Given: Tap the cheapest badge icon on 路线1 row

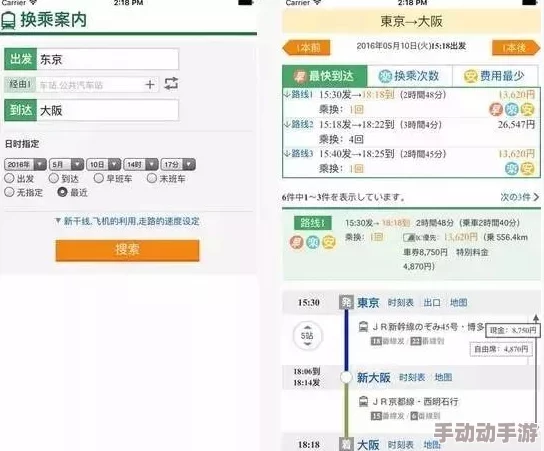Looking at the screenshot, I should point(527,110).
